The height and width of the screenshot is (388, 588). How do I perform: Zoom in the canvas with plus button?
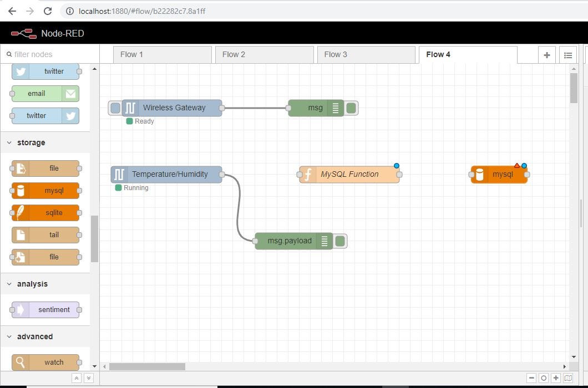[x=556, y=378]
